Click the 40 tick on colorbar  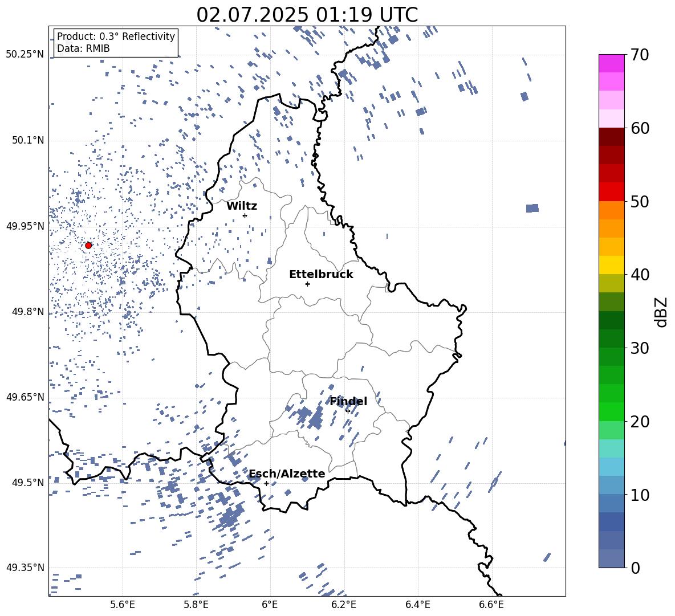pos(640,275)
